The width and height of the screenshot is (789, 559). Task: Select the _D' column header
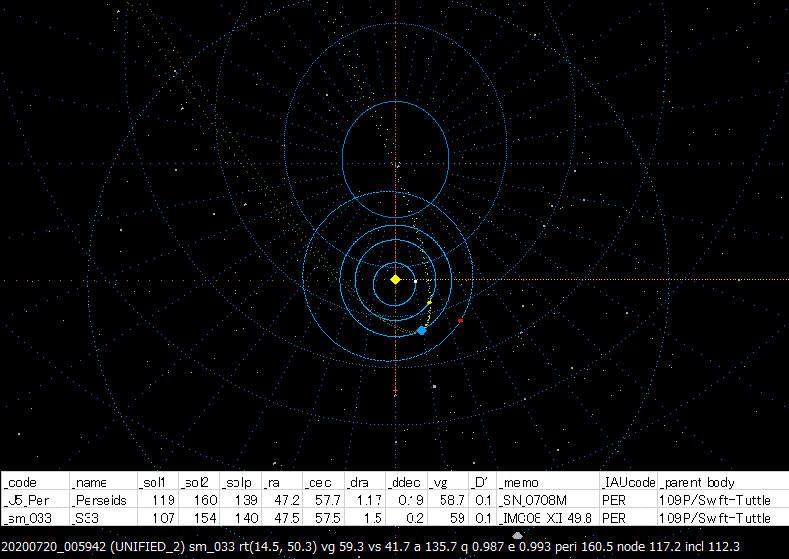(x=482, y=482)
